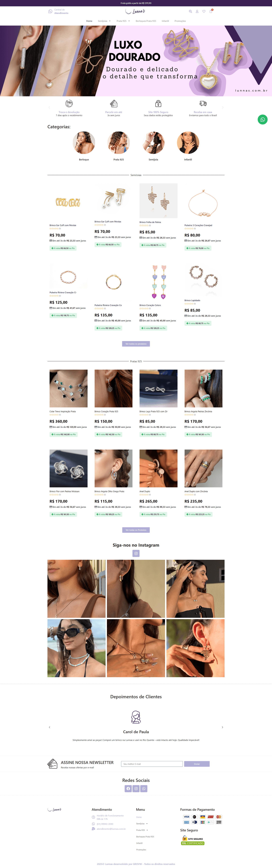Screen dimensions: 272x868
Task: Open the search magnifier icon in header
Action: 190,11
